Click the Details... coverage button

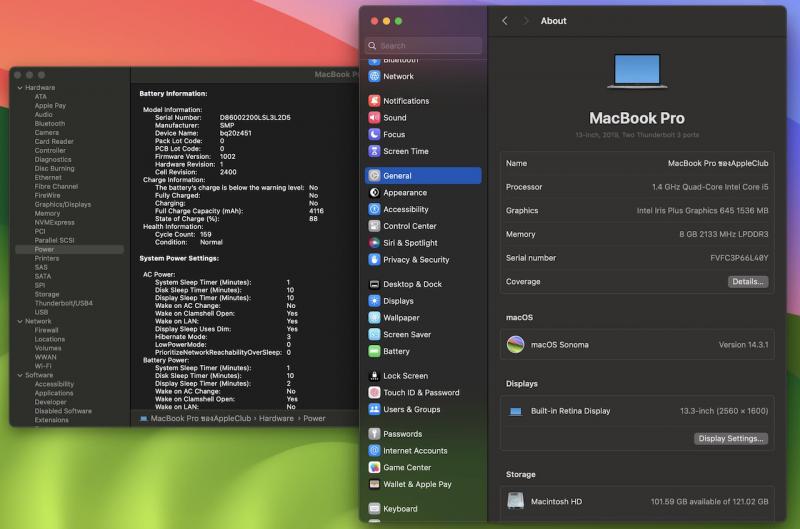[747, 282]
